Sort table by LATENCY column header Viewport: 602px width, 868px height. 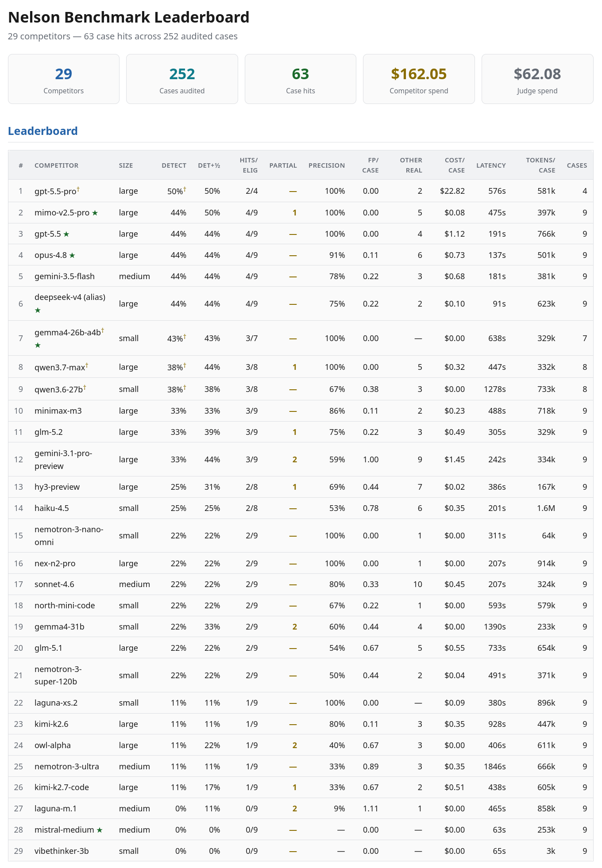point(491,165)
